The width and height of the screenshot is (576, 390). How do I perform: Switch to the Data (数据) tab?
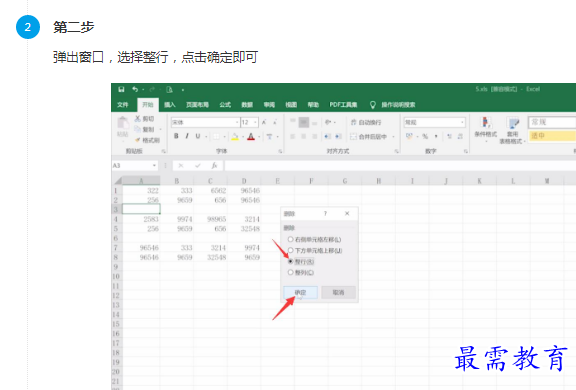pos(247,105)
